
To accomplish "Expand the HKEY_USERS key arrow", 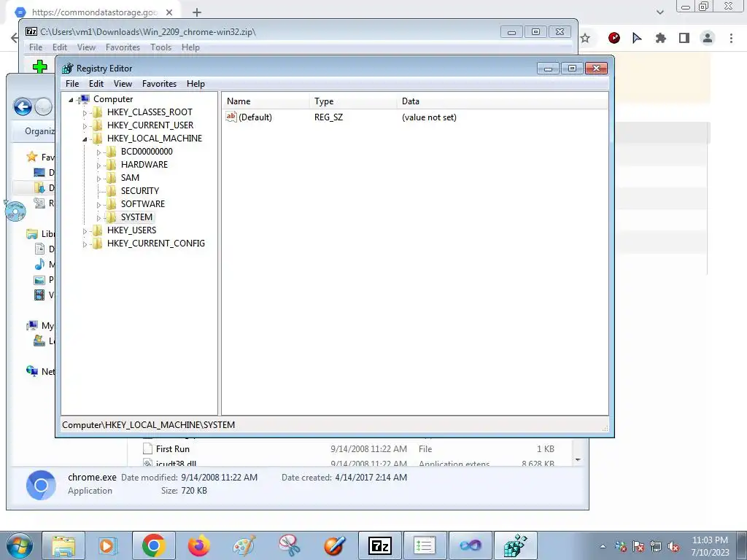I will click(85, 231).
